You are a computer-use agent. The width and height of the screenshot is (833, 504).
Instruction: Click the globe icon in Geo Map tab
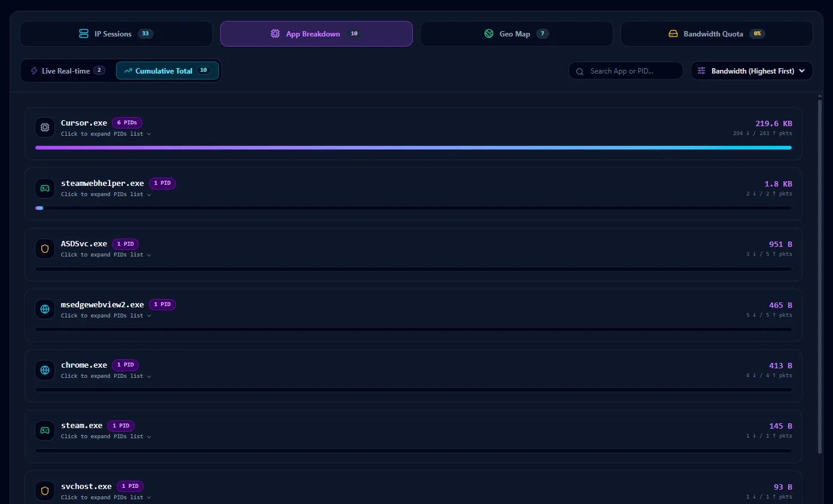click(x=489, y=34)
